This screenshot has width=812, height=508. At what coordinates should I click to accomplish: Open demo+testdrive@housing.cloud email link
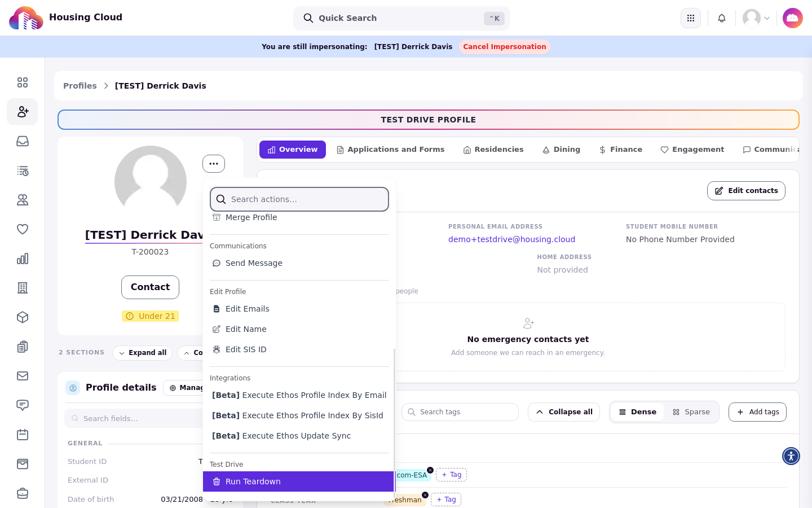[511, 239]
